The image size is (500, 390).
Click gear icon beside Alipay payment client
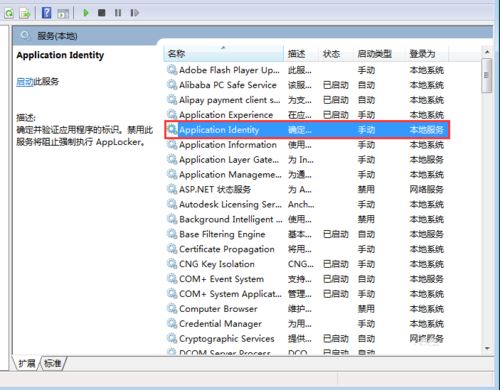pos(172,100)
